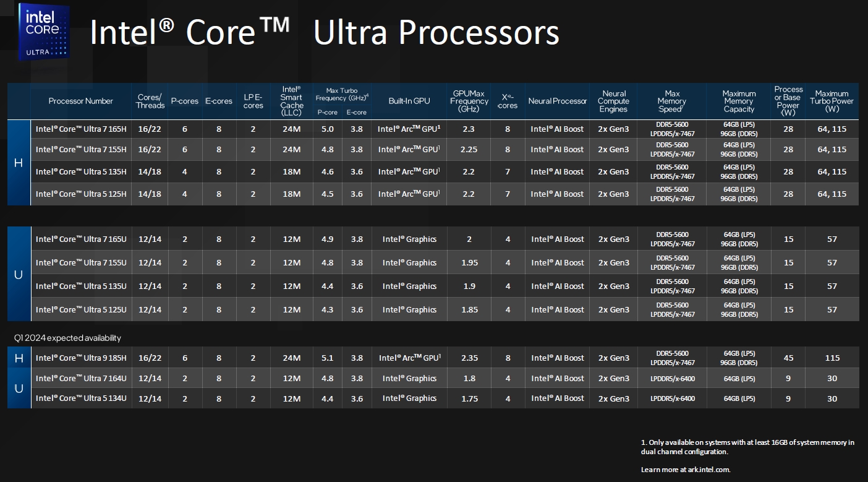Image resolution: width=868 pixels, height=482 pixels.
Task: Open the ark.intel.com link
Action: (x=710, y=468)
